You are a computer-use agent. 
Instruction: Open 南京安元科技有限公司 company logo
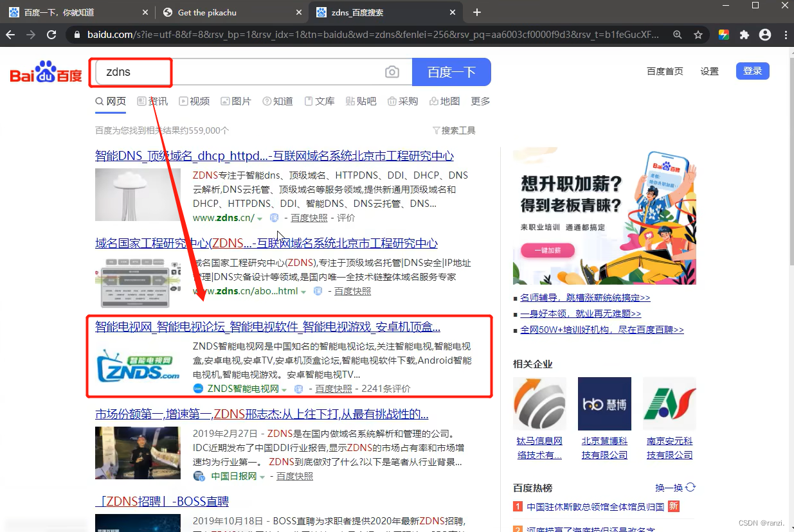(669, 403)
